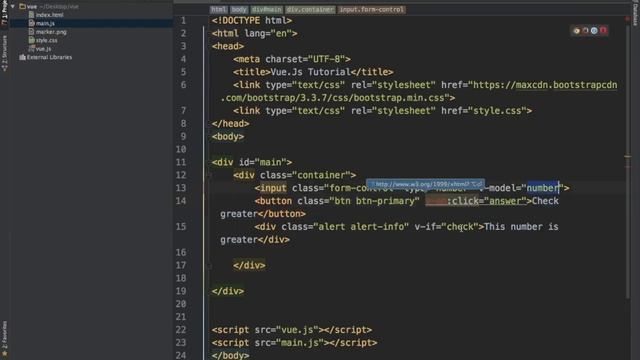Screen dimensions: 640x360
Task: Click the index.html file icon
Action: point(31,15)
